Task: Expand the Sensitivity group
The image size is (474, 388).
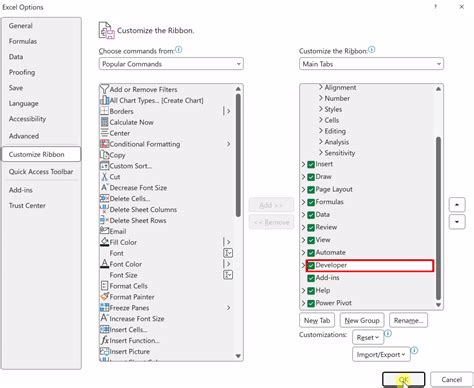Action: (x=321, y=153)
